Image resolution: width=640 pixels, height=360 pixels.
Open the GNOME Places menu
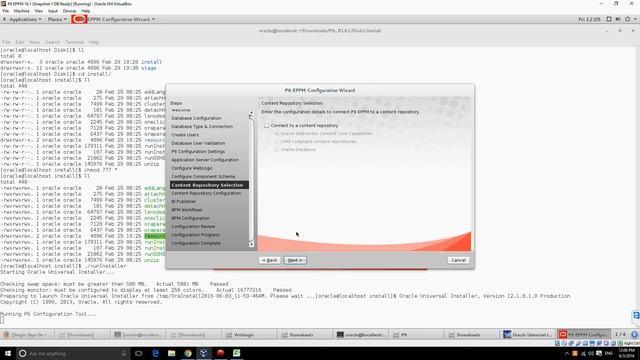(57, 19)
